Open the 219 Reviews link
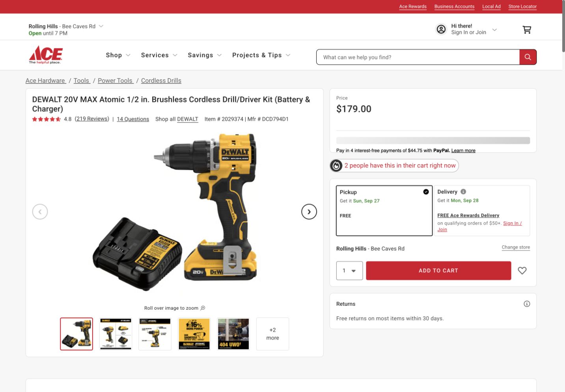The height and width of the screenshot is (392, 565). pyautogui.click(x=92, y=119)
